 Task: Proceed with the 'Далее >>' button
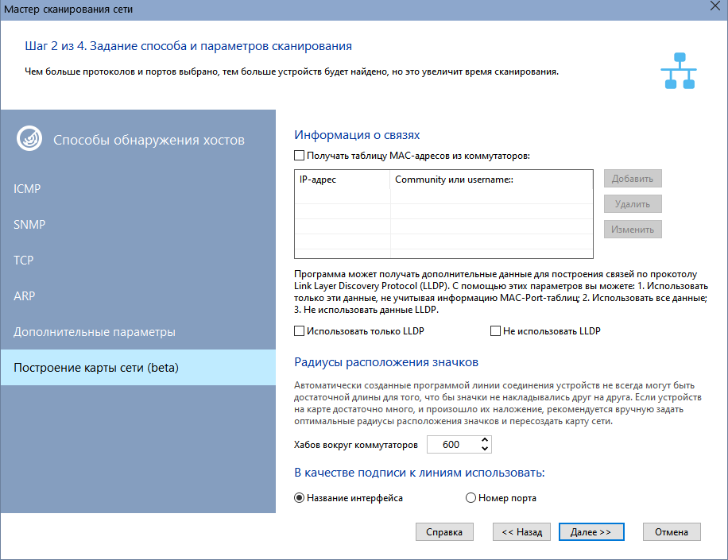point(591,532)
